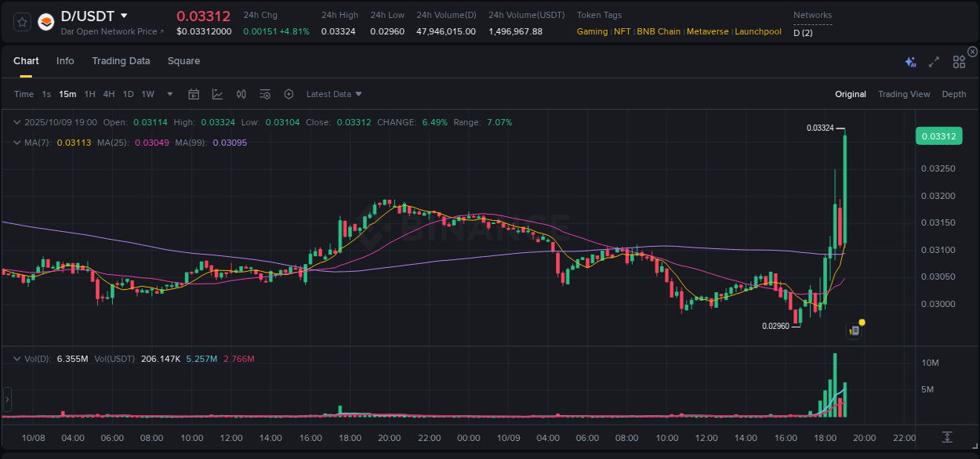Select the chart style line icon
Viewport: 980px width, 459px height.
coord(217,94)
